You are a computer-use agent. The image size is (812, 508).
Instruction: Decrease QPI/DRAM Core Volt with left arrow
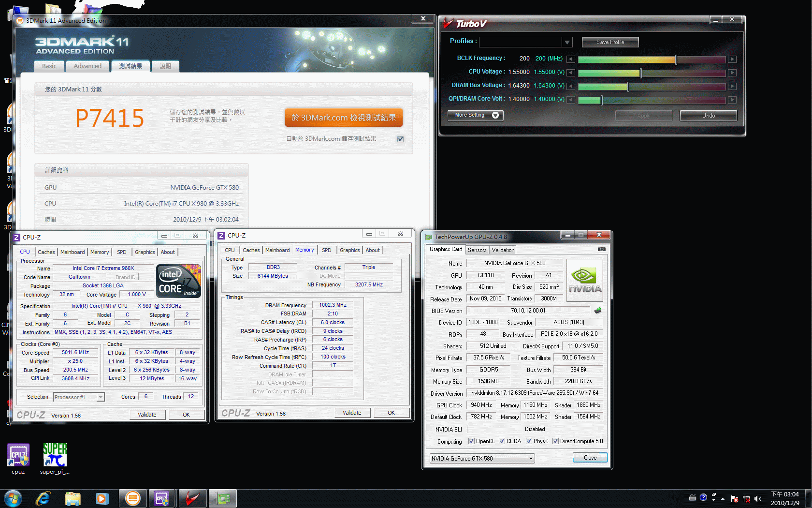pyautogui.click(x=571, y=100)
